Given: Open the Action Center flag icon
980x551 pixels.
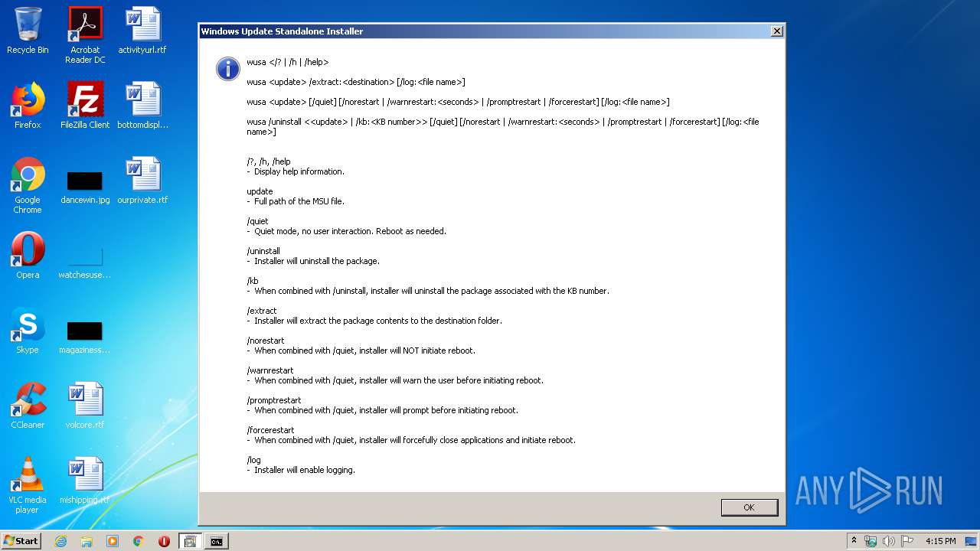Looking at the screenshot, I should click(906, 541).
